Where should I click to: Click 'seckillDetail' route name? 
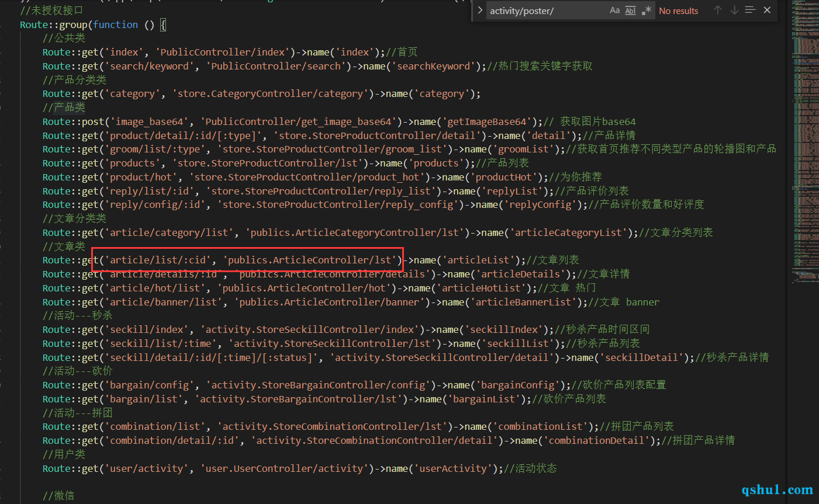[641, 357]
